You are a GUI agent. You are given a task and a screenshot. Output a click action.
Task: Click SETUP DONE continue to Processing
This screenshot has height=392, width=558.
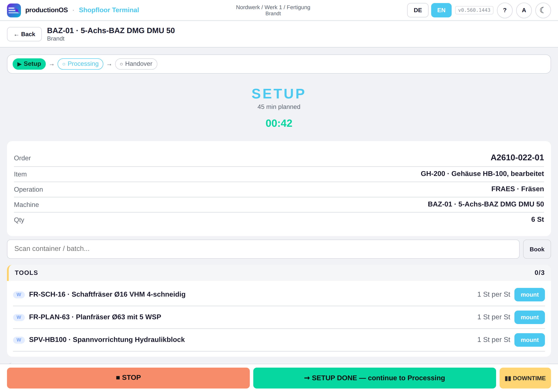point(374,378)
